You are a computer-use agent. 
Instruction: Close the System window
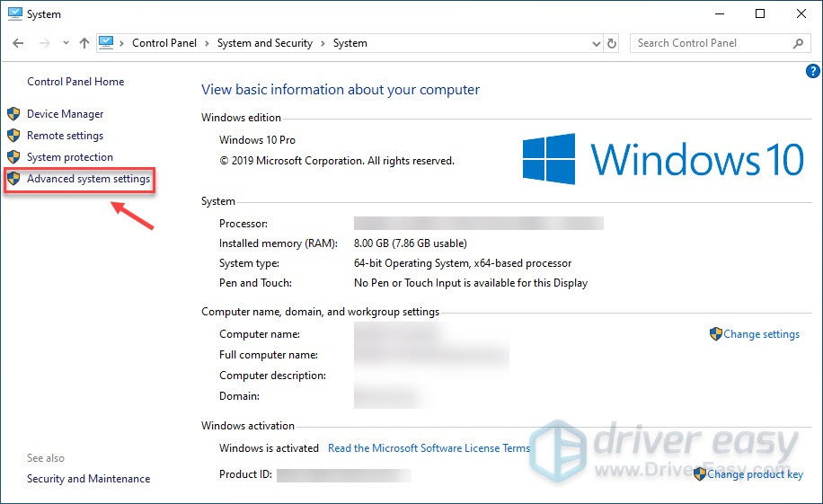tap(801, 13)
